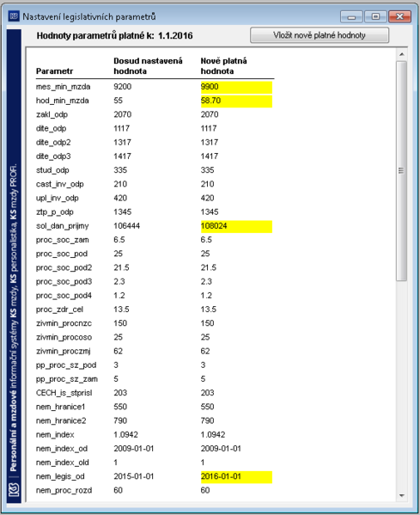This screenshot has width=420, height=515.
Task: Click highlighted new value 58.70
Action: 236,101
